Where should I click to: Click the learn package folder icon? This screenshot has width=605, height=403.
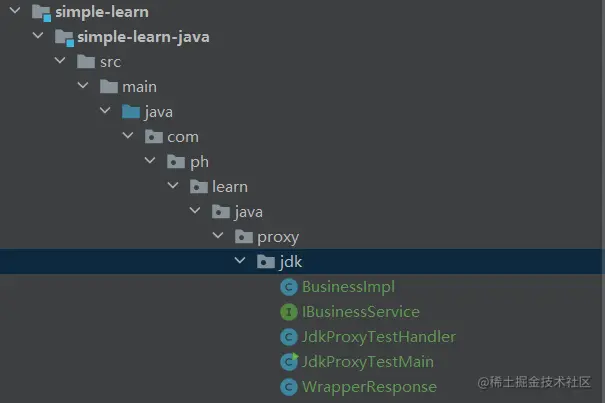tap(199, 187)
